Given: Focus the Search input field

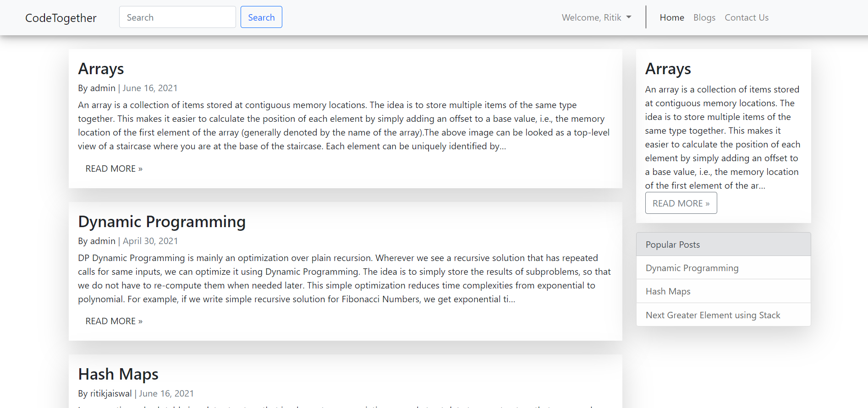Looking at the screenshot, I should 177,17.
